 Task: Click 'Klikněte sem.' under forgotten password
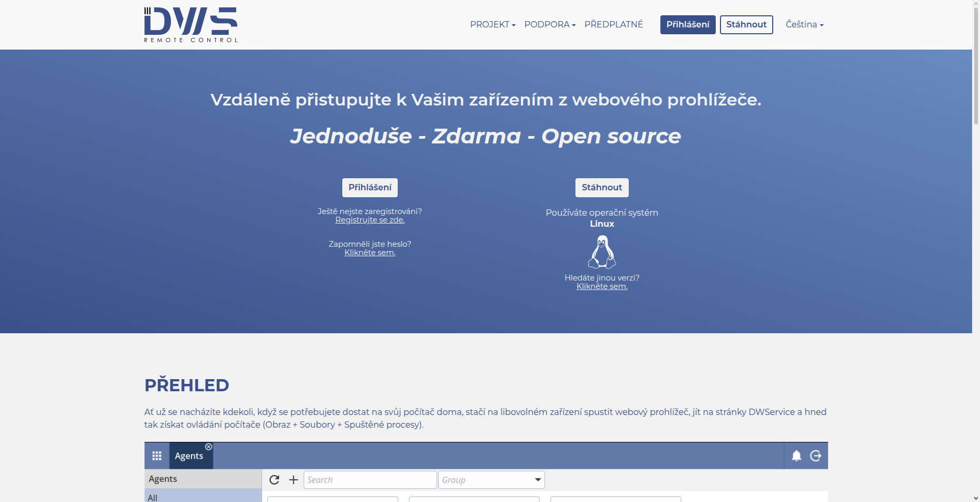coord(370,253)
